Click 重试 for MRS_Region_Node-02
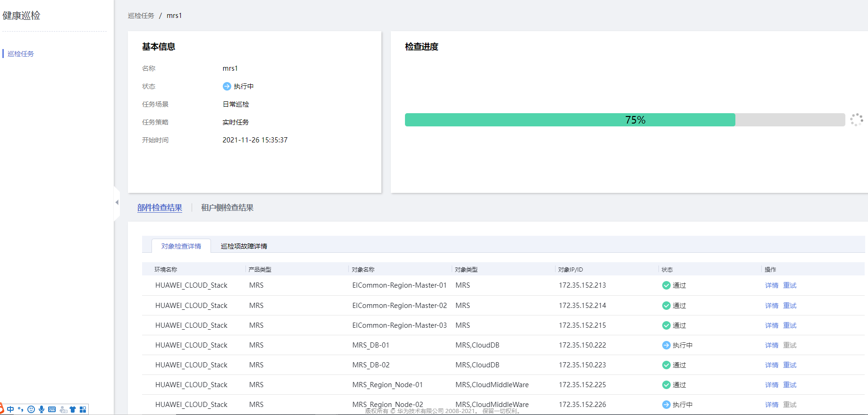The image size is (868, 415). 790,405
